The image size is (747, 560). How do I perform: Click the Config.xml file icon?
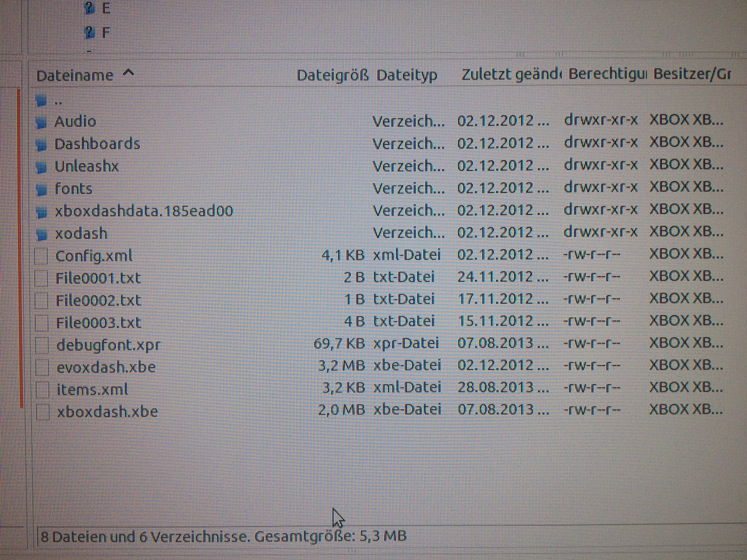coord(41,256)
